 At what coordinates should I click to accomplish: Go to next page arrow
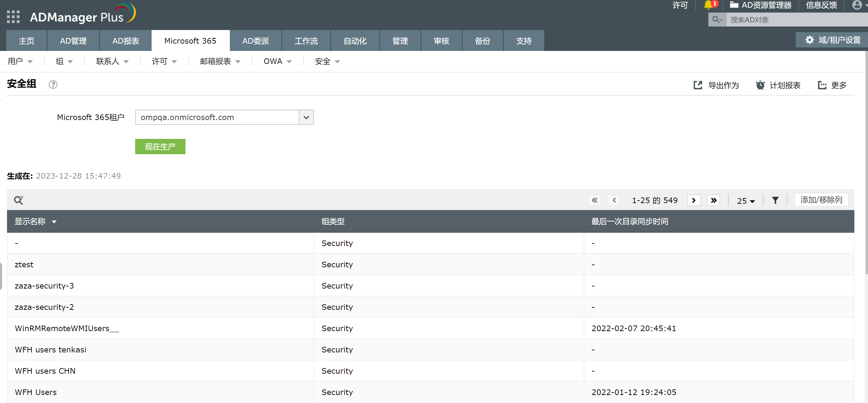(x=694, y=200)
